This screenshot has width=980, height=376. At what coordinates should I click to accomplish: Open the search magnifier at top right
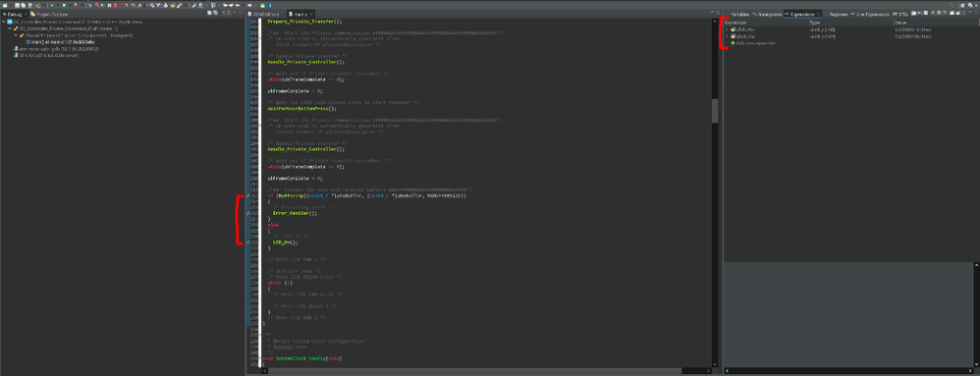coord(952,6)
